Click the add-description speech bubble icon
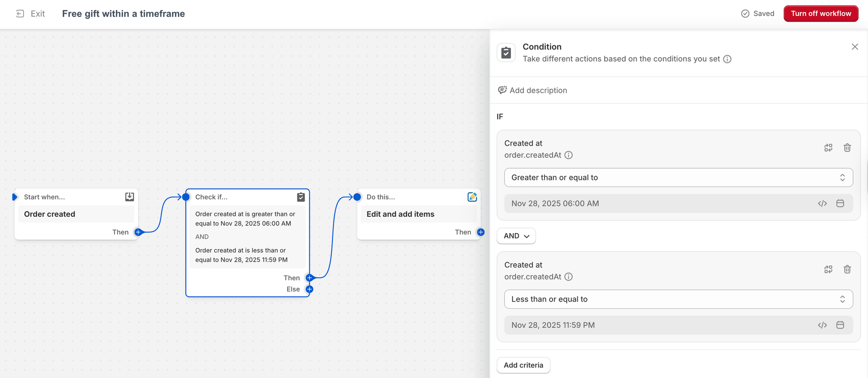868x378 pixels. pyautogui.click(x=502, y=90)
